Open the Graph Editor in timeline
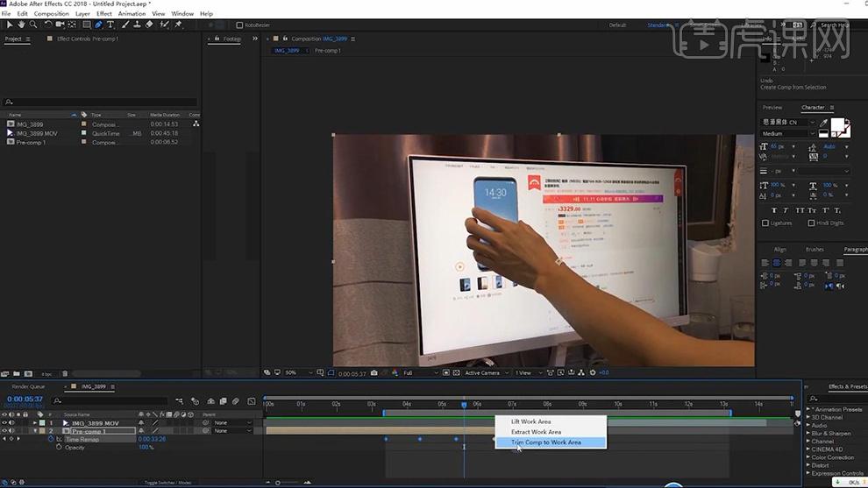The width and height of the screenshot is (868, 488). 252,401
